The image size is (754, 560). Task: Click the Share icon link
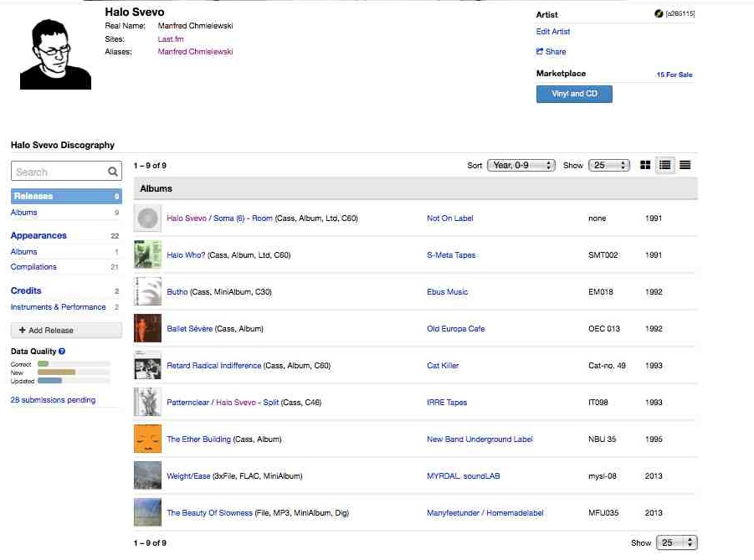[540, 52]
